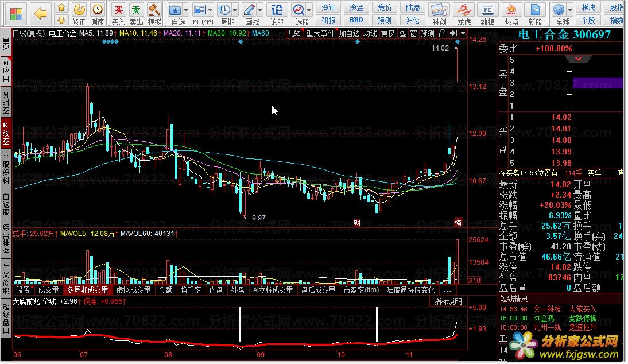Screen dimensions: 628x364
Task: Click the green 卖出 sell icon
Action: pyautogui.click(x=137, y=10)
